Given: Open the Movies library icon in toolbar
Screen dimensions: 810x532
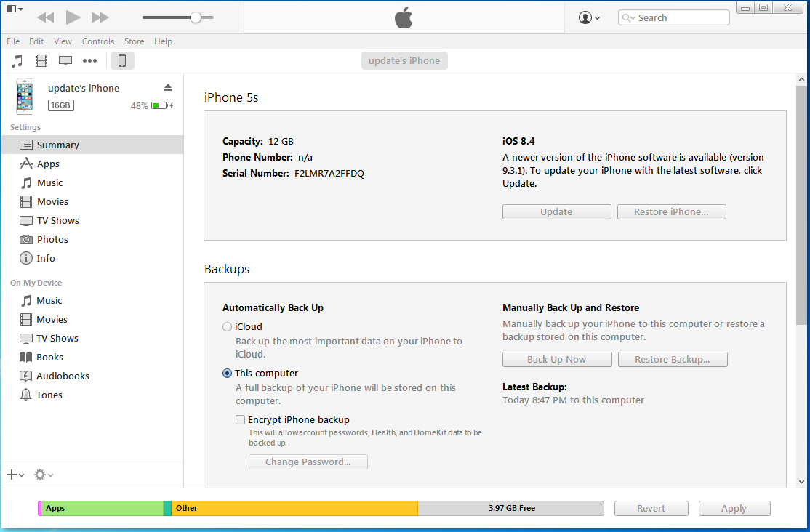Looking at the screenshot, I should coord(41,61).
